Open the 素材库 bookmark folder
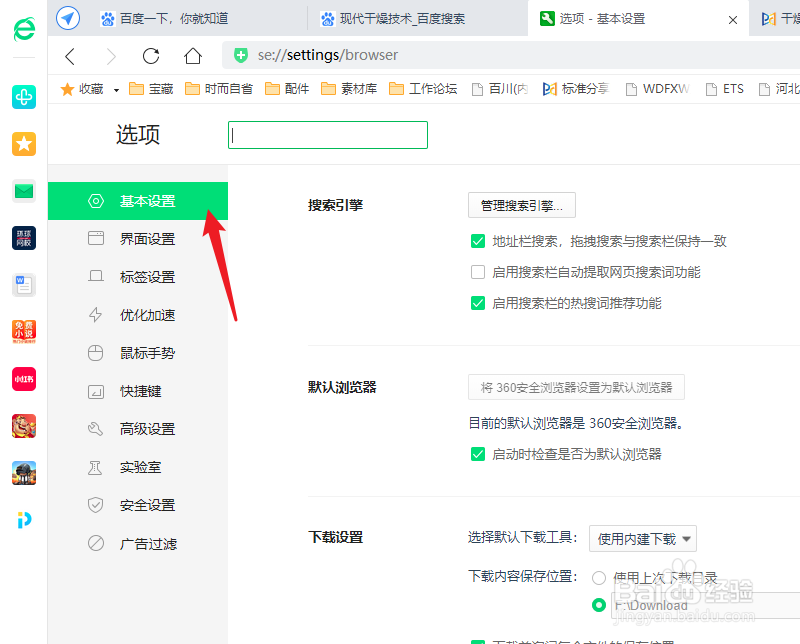The height and width of the screenshot is (644, 800). [x=349, y=89]
